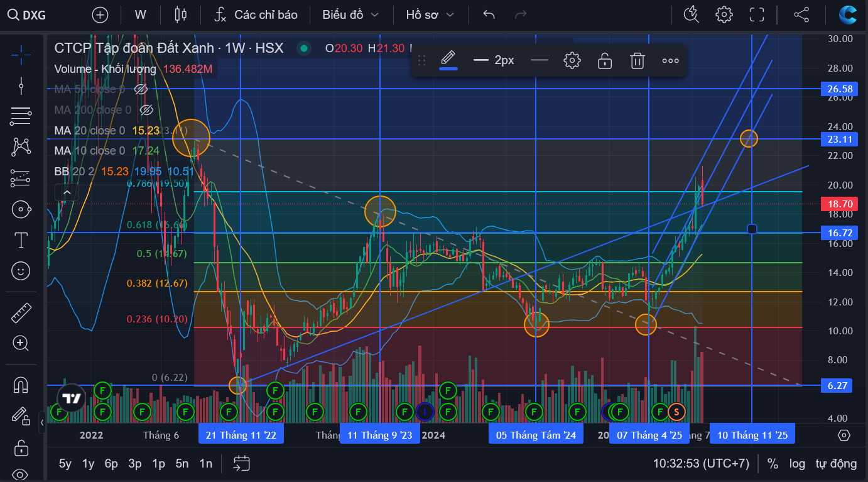Open the Hồ sơ dropdown
The height and width of the screenshot is (482, 868).
430,15
